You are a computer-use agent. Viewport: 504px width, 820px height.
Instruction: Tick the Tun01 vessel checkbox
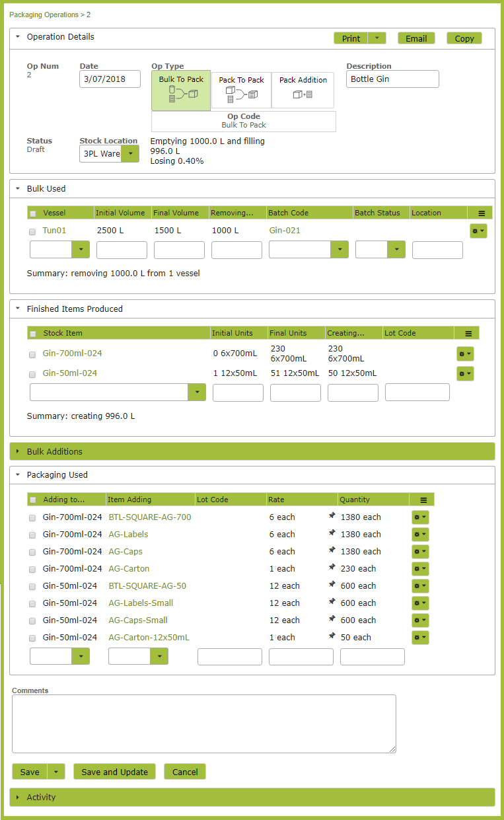coord(32,232)
